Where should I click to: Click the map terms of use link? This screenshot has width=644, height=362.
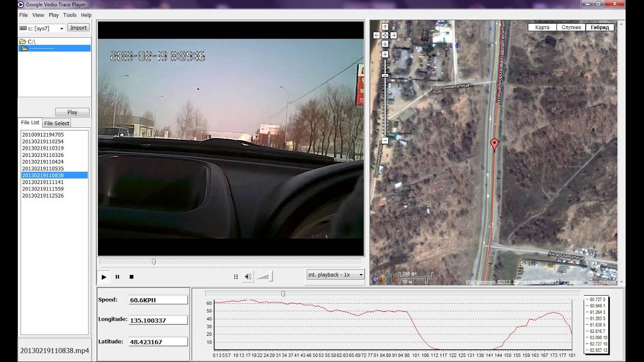(590, 282)
